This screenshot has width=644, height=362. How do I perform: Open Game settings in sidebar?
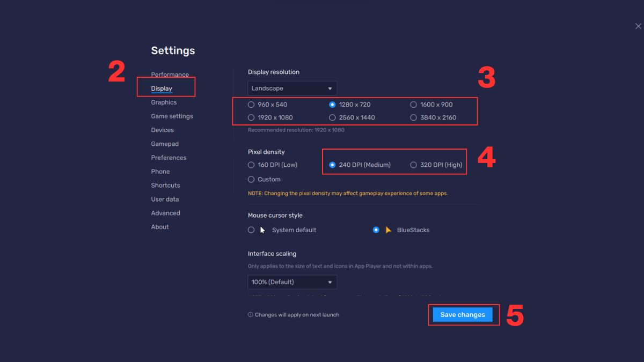point(172,116)
